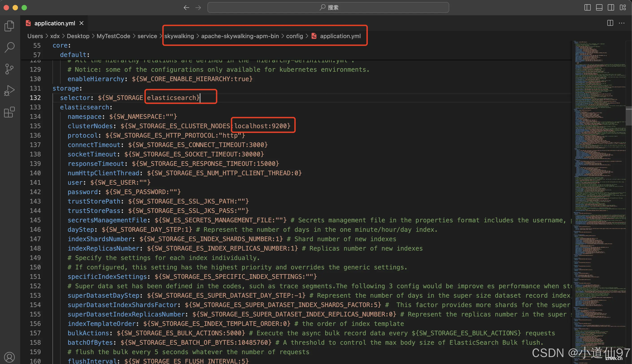
Task: Click on application.yml tab label
Action: coord(55,23)
